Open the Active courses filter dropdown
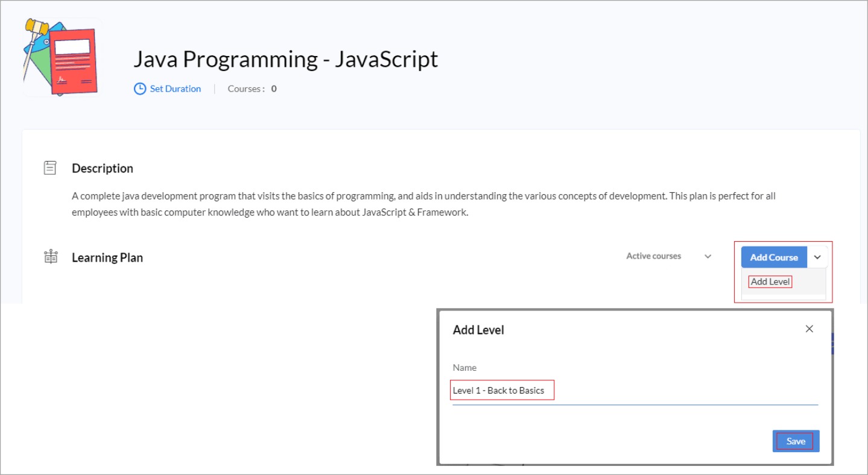Image resolution: width=868 pixels, height=475 pixels. click(x=653, y=256)
